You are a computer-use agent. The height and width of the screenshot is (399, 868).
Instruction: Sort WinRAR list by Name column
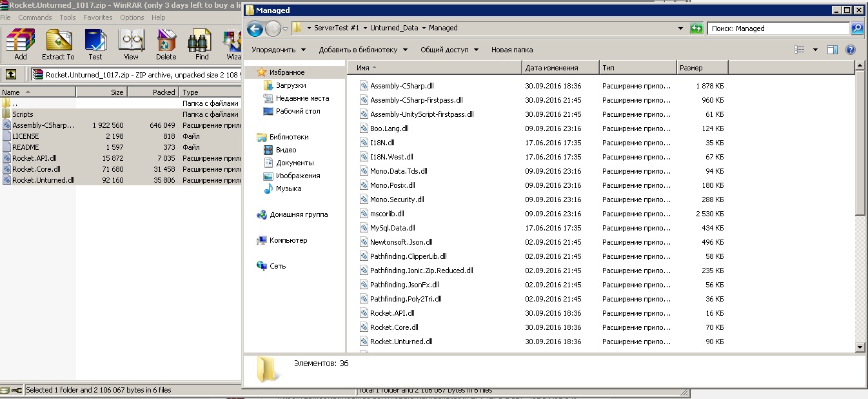(x=37, y=92)
